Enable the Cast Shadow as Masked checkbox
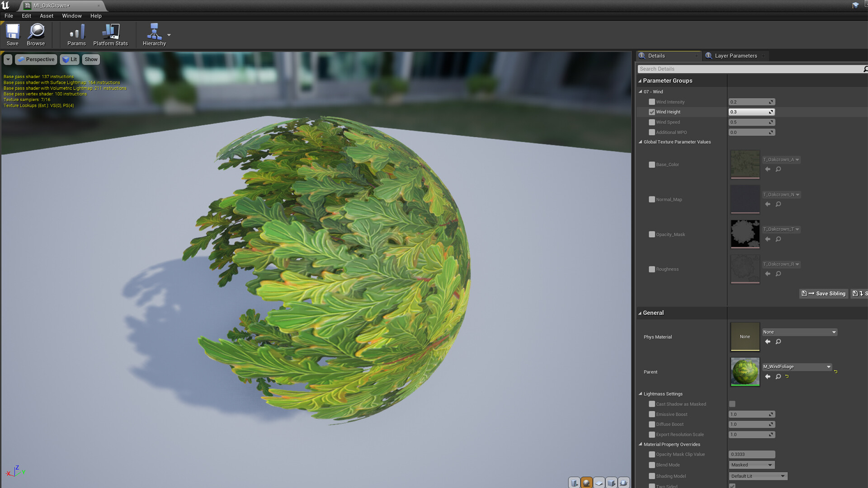The height and width of the screenshot is (488, 868). [x=732, y=404]
